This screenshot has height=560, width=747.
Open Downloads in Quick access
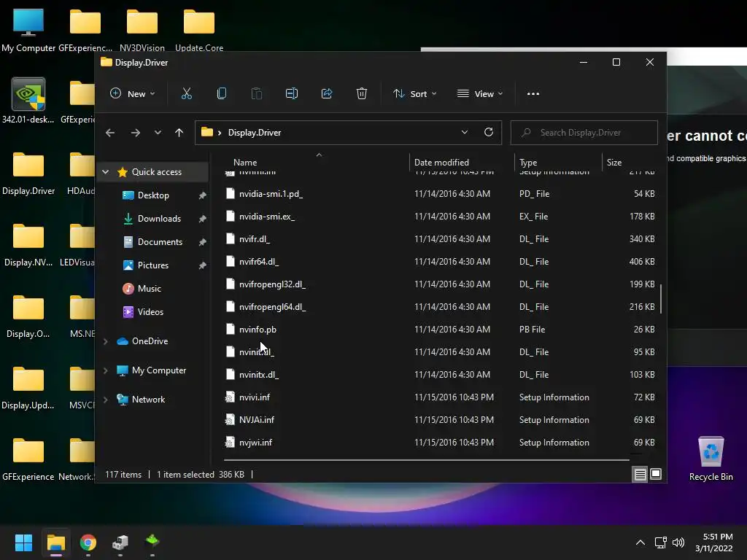point(159,219)
